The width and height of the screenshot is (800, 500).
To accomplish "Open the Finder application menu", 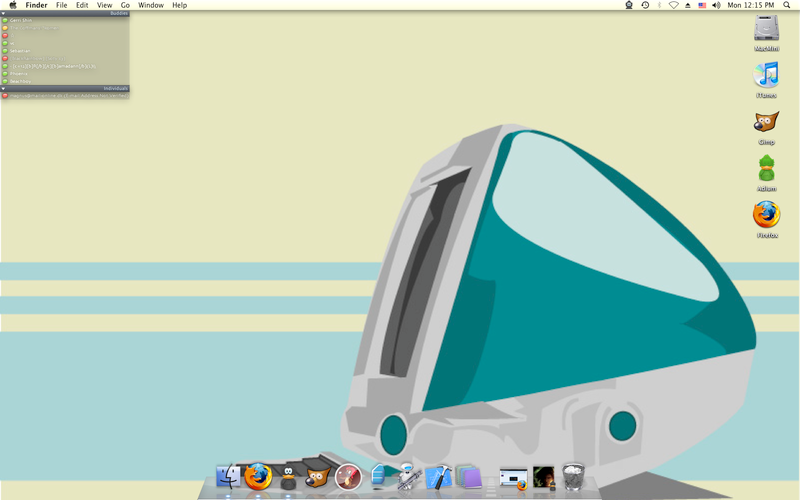I will tap(36, 5).
